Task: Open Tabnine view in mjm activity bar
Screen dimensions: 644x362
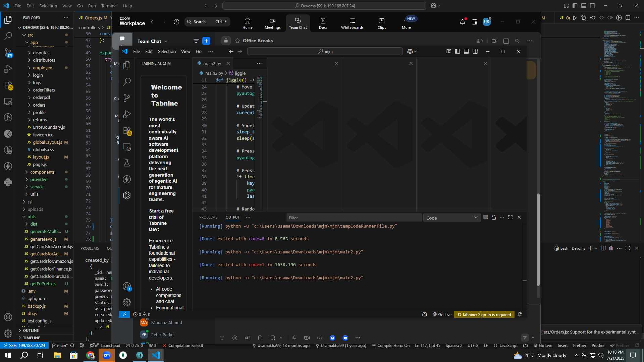Action: [x=127, y=195]
